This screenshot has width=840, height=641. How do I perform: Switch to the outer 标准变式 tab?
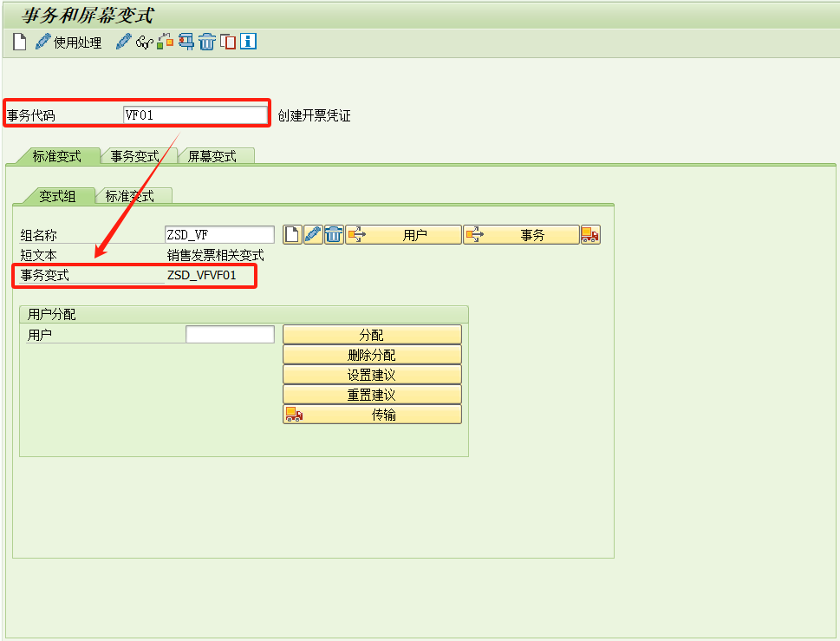(57, 156)
